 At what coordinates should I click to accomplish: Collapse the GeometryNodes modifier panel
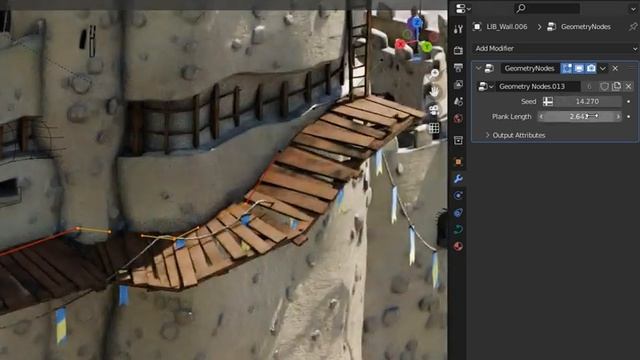click(478, 68)
